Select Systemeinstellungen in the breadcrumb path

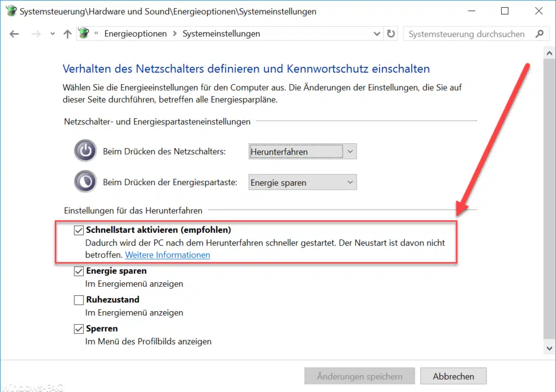(x=221, y=34)
